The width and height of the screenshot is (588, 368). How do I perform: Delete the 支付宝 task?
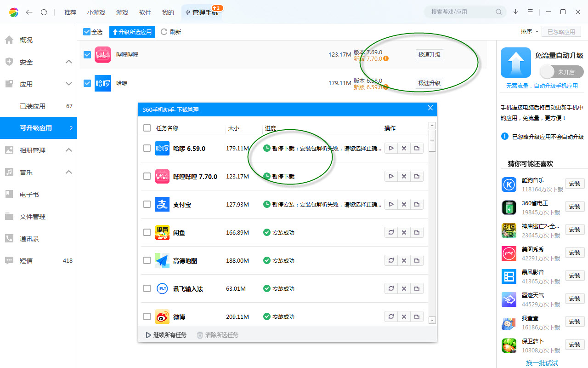coord(404,204)
